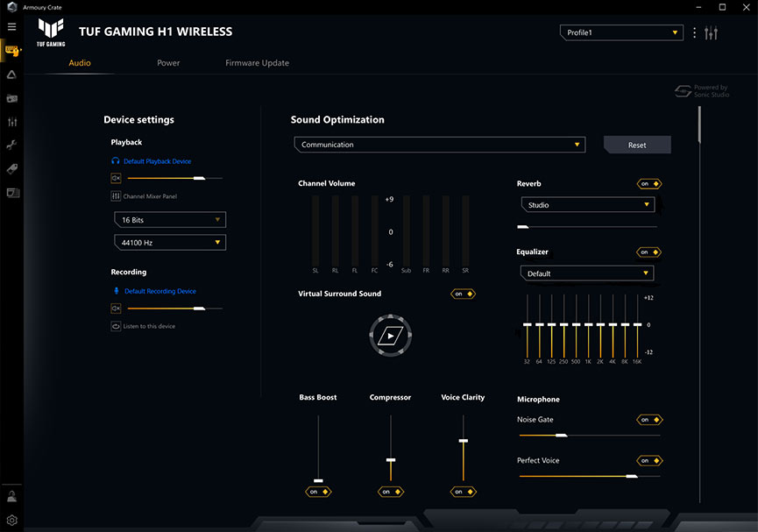
Task: Open the Communication sound optimization dropdown
Action: 440,145
